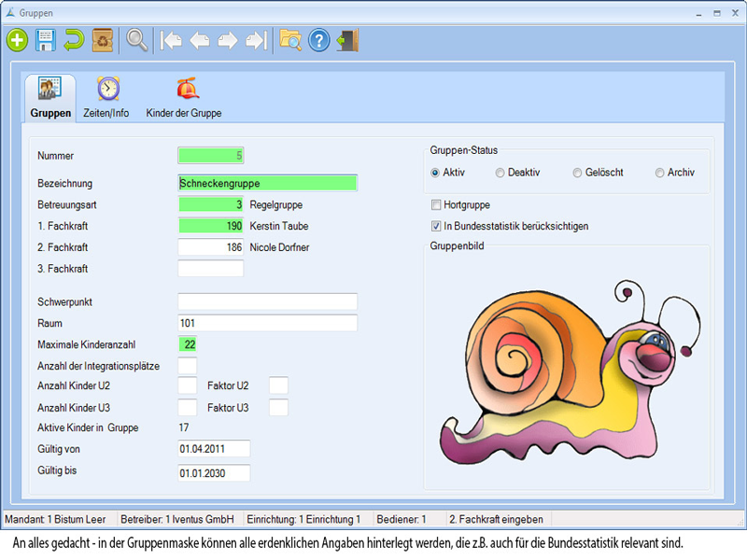Click the exit door icon

point(348,40)
